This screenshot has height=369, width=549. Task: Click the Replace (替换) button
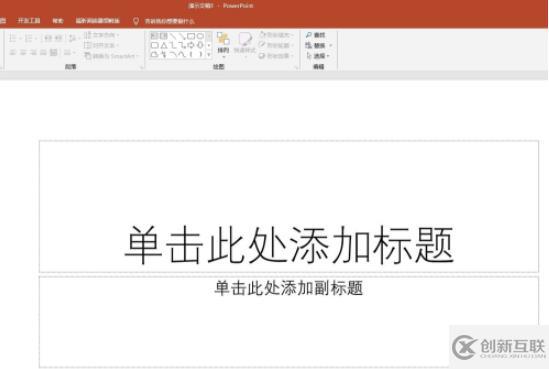pos(315,46)
